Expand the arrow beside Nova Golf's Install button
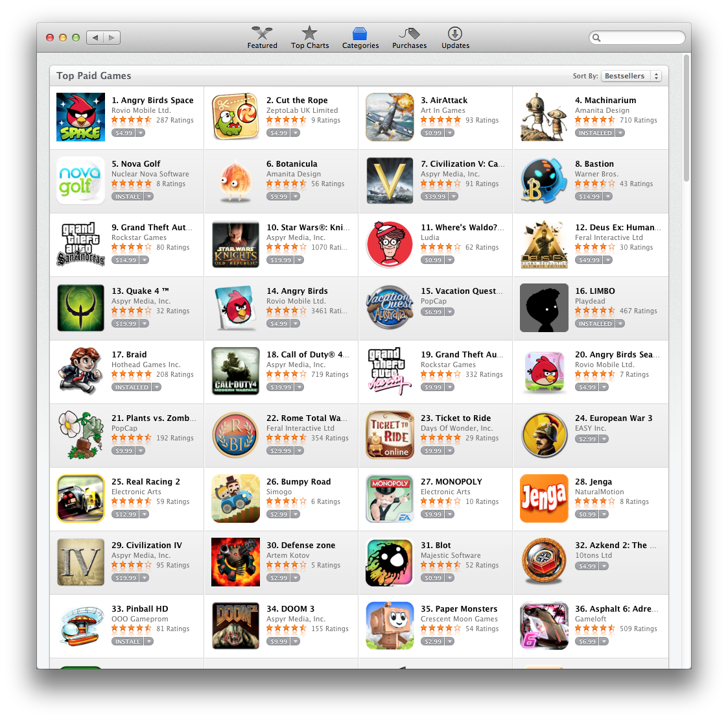 click(148, 197)
